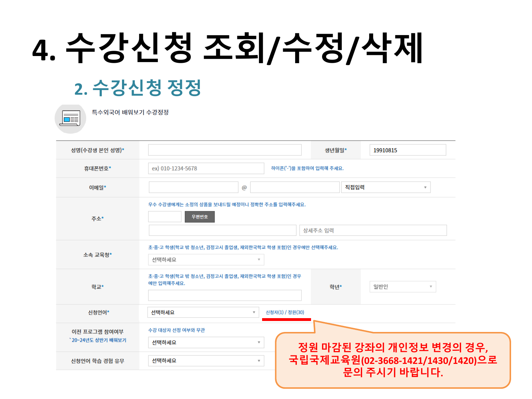
Task: Click the main address input field
Action: point(222,231)
